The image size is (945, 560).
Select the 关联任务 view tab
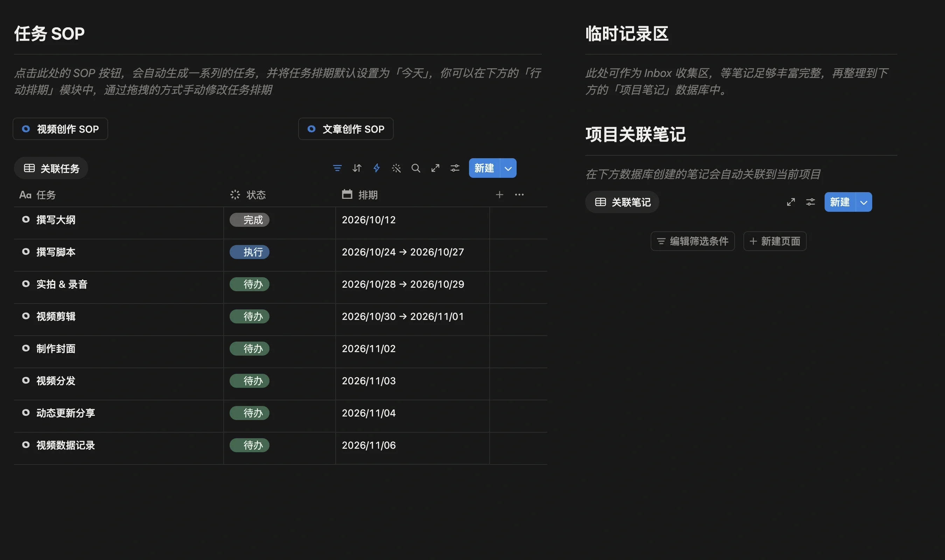(x=51, y=168)
